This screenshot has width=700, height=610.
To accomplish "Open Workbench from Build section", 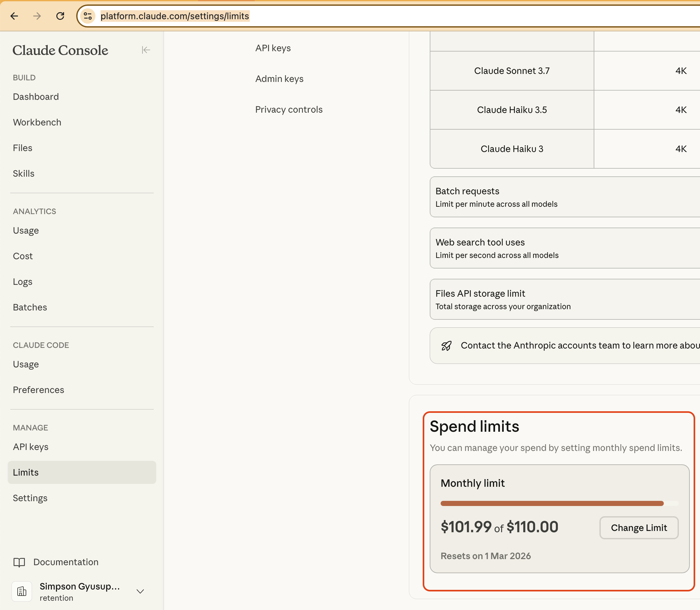I will pyautogui.click(x=37, y=122).
